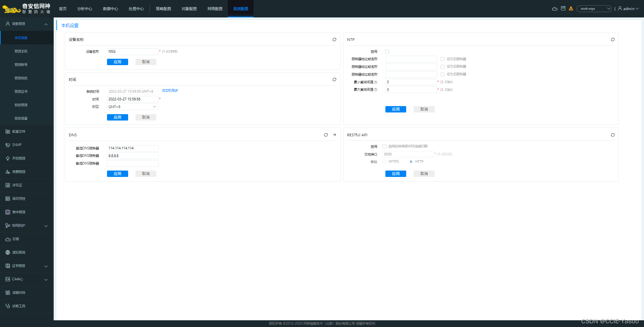644x327 pixels.
Task: Click the save configuration floppy icon
Action: click(x=563, y=8)
